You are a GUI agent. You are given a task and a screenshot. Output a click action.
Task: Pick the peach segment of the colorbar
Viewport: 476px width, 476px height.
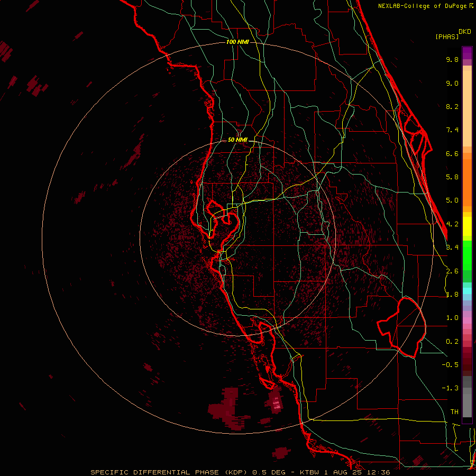[467, 109]
